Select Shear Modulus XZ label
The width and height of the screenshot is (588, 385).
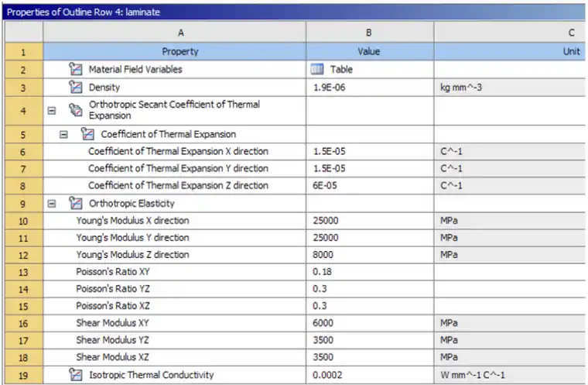(112, 357)
